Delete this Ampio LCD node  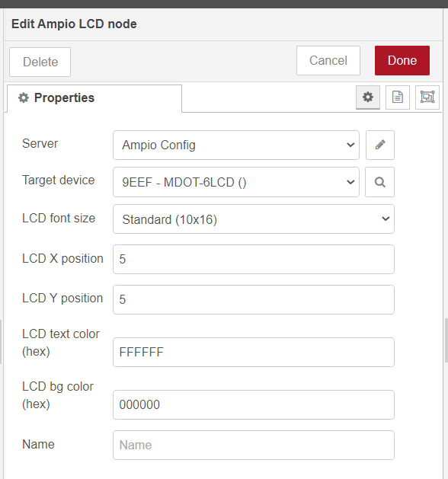[40, 62]
